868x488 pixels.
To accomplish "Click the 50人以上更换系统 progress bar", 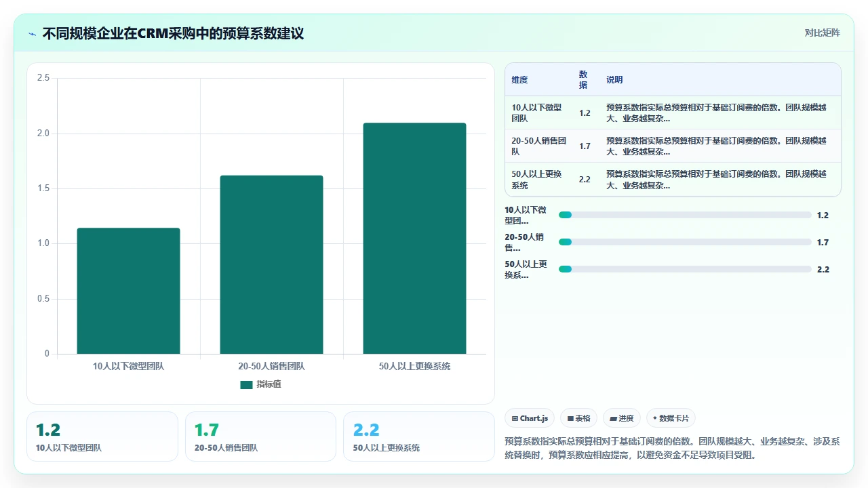I will coord(685,269).
